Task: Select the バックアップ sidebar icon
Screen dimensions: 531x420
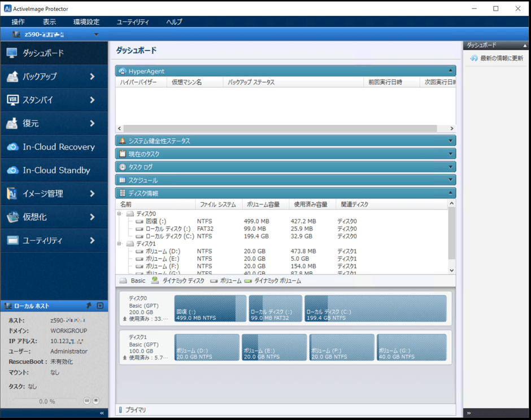Action: pyautogui.click(x=34, y=76)
